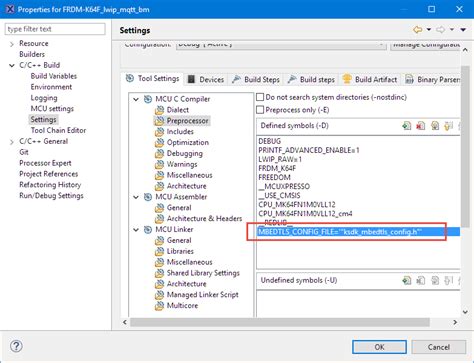Open the forward history dropdown arrow

coord(452,30)
